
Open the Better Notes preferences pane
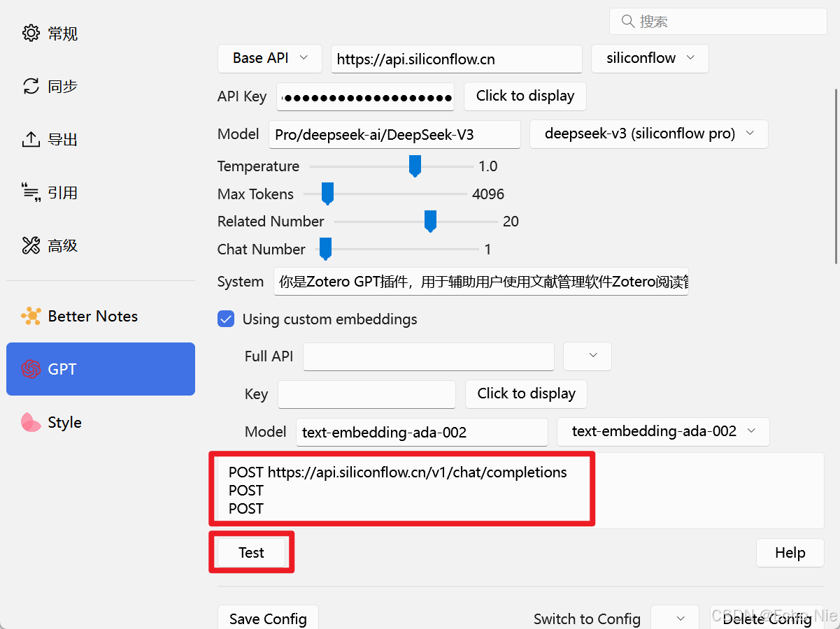coord(101,316)
